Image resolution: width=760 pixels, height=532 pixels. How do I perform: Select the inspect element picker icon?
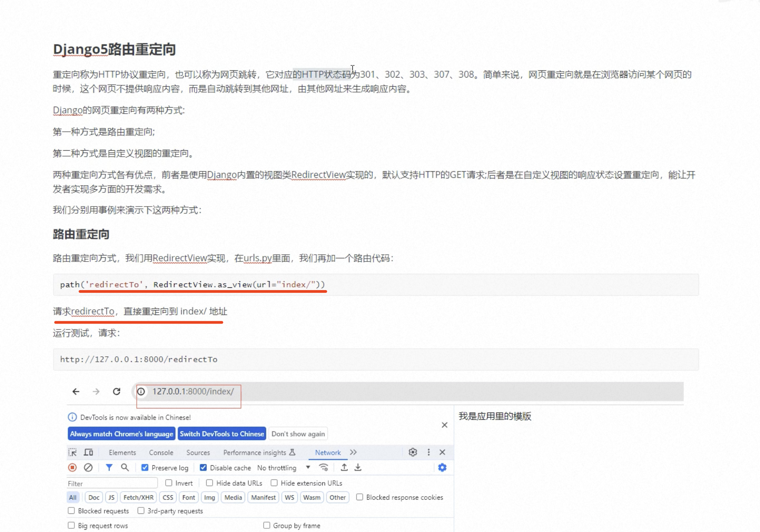pos(73,452)
